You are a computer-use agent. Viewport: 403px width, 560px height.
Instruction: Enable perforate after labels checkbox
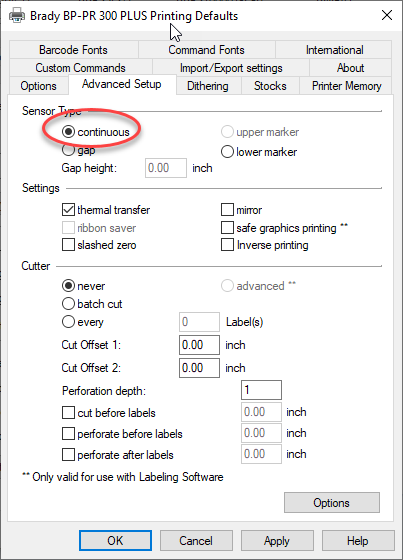118,455
